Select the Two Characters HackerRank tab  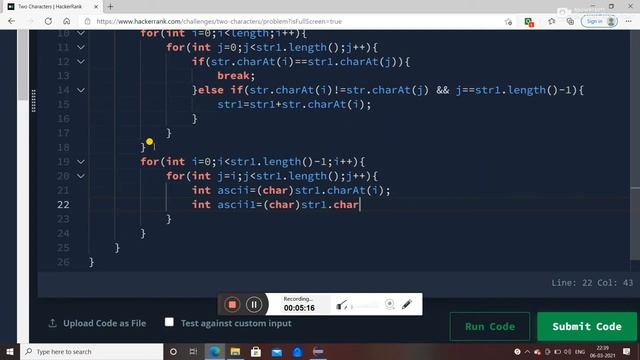tap(49, 7)
